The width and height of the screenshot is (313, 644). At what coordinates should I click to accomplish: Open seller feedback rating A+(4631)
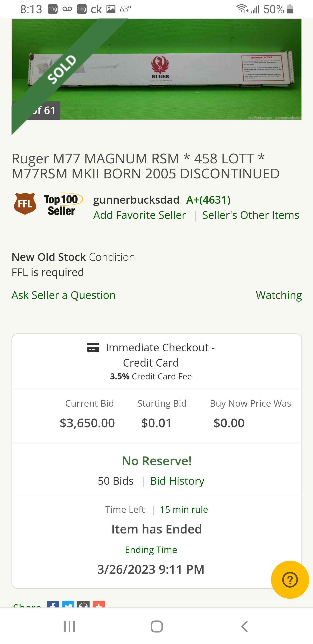coord(208,200)
